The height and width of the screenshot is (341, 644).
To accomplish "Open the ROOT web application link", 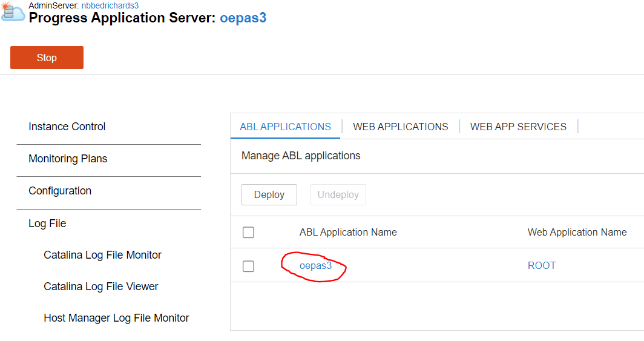I will click(x=541, y=265).
